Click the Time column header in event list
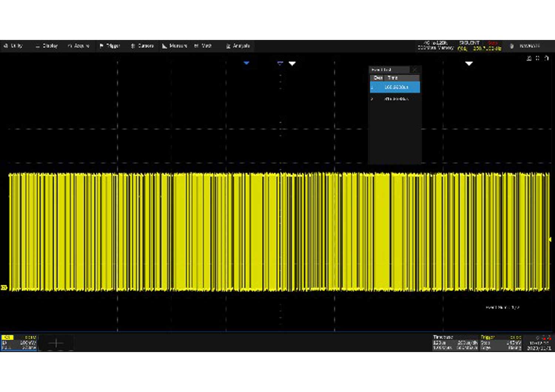The height and width of the screenshot is (392, 555). [393, 78]
